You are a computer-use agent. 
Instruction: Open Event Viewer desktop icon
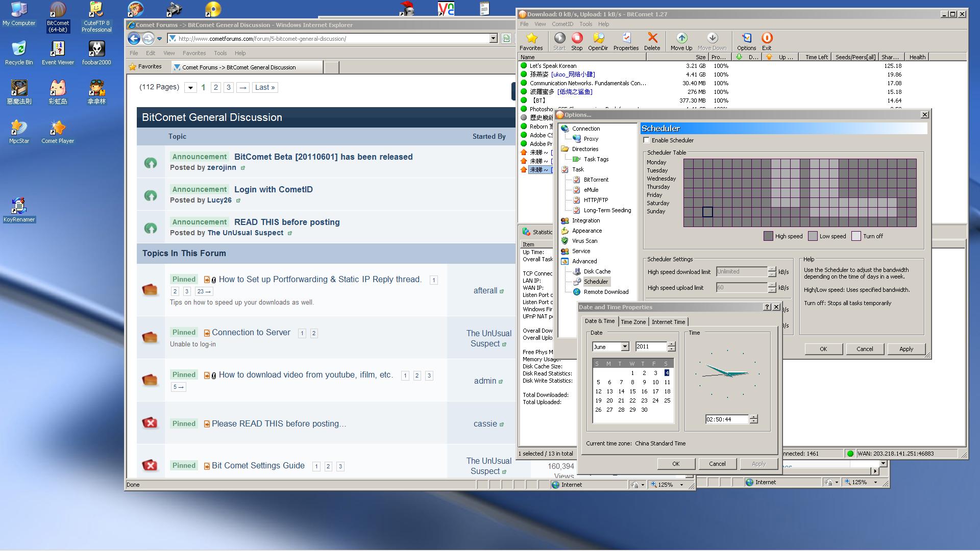[x=58, y=53]
